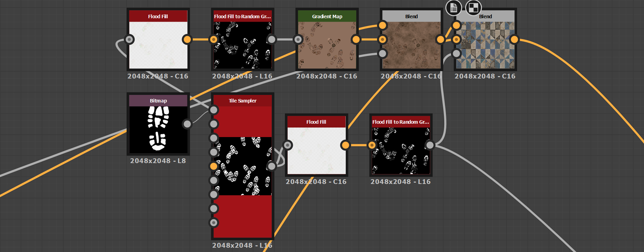Click the lower Flood Fill to Random Grayscale input connector
This screenshot has height=252, width=644.
tap(372, 145)
